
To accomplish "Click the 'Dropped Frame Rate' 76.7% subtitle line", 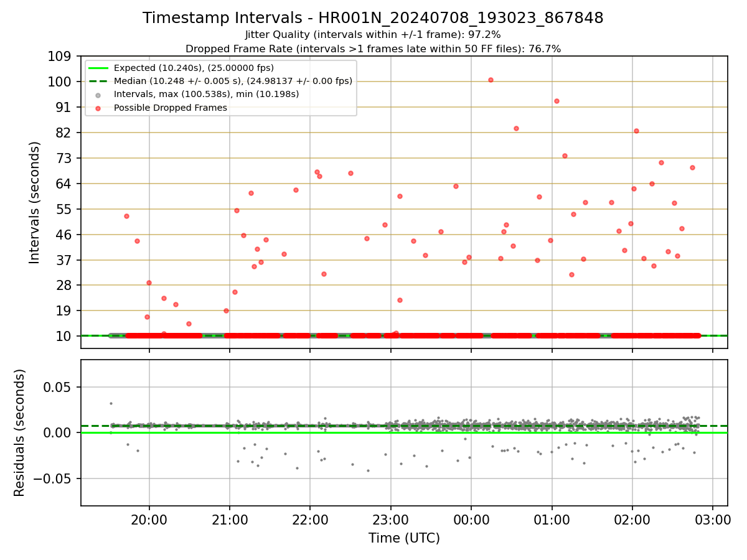I will (x=373, y=49).
